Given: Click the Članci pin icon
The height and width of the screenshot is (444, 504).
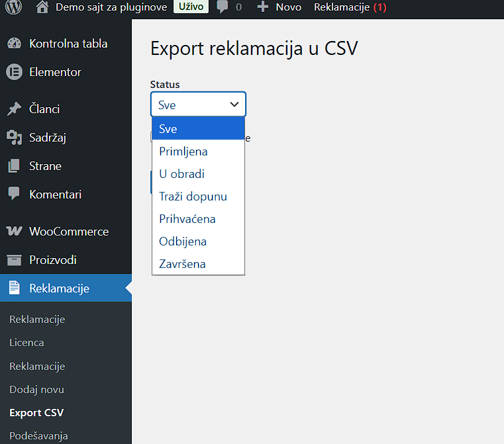Looking at the screenshot, I should pos(14,109).
